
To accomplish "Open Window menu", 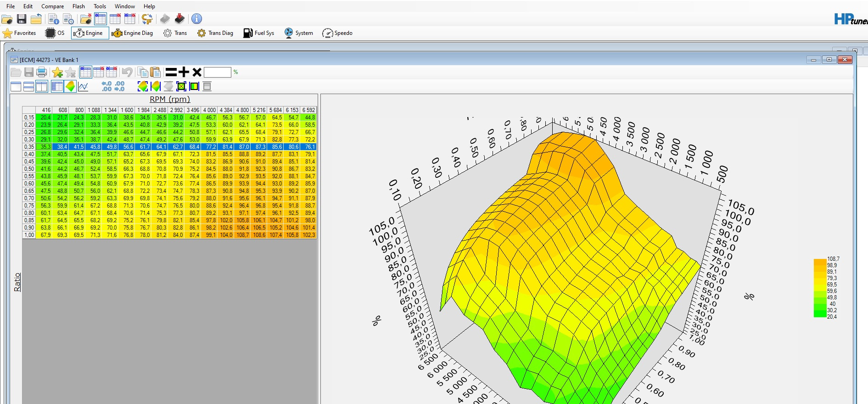I will tap(125, 6).
